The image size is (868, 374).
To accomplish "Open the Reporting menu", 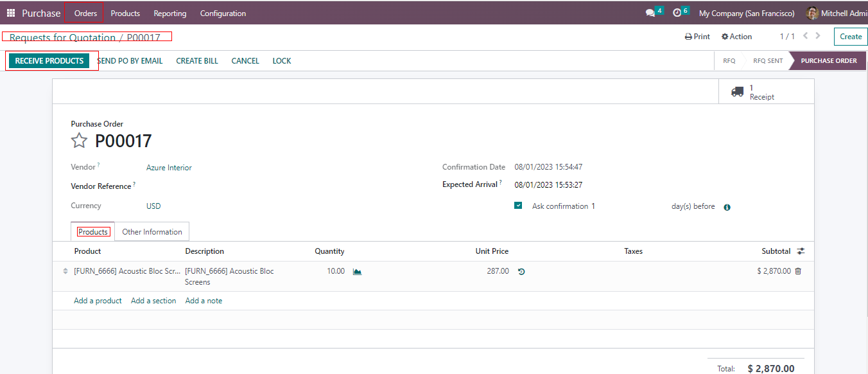I will (x=170, y=13).
